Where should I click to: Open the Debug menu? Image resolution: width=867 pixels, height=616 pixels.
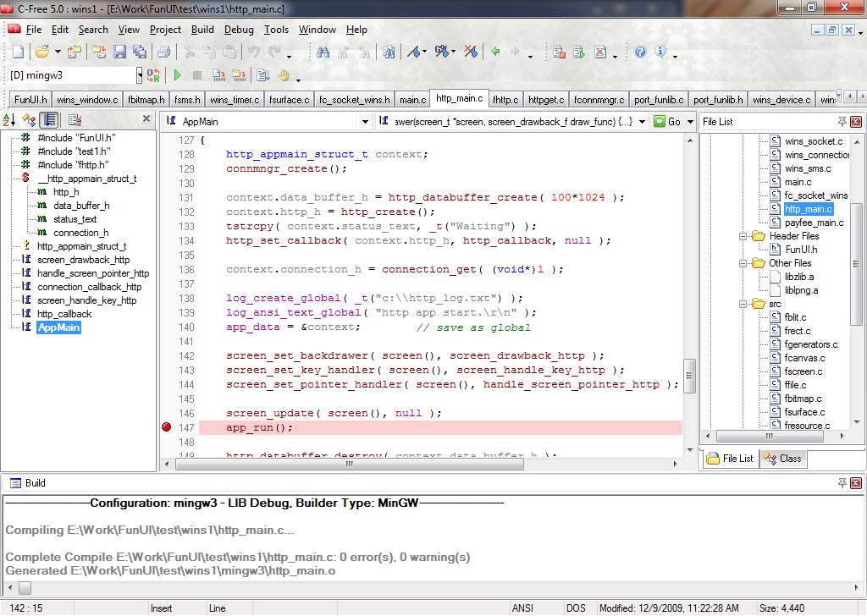point(239,30)
